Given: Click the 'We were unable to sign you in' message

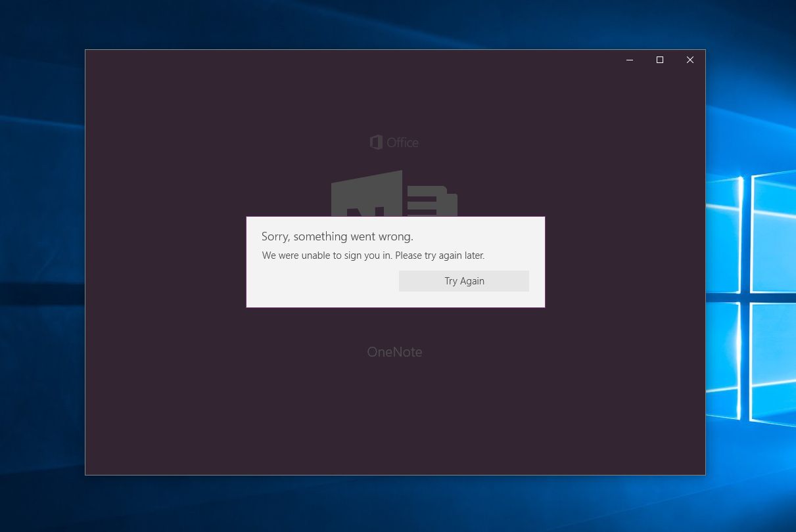Looking at the screenshot, I should (x=373, y=255).
